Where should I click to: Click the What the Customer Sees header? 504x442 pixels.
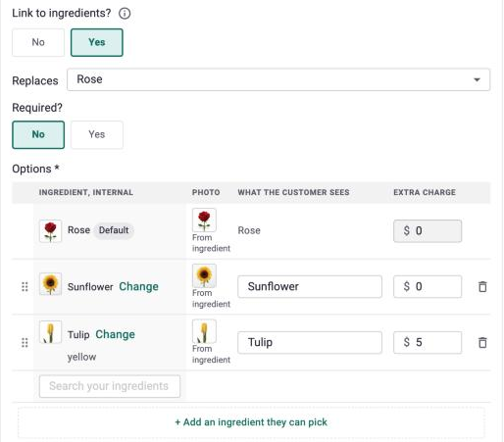pyautogui.click(x=293, y=192)
